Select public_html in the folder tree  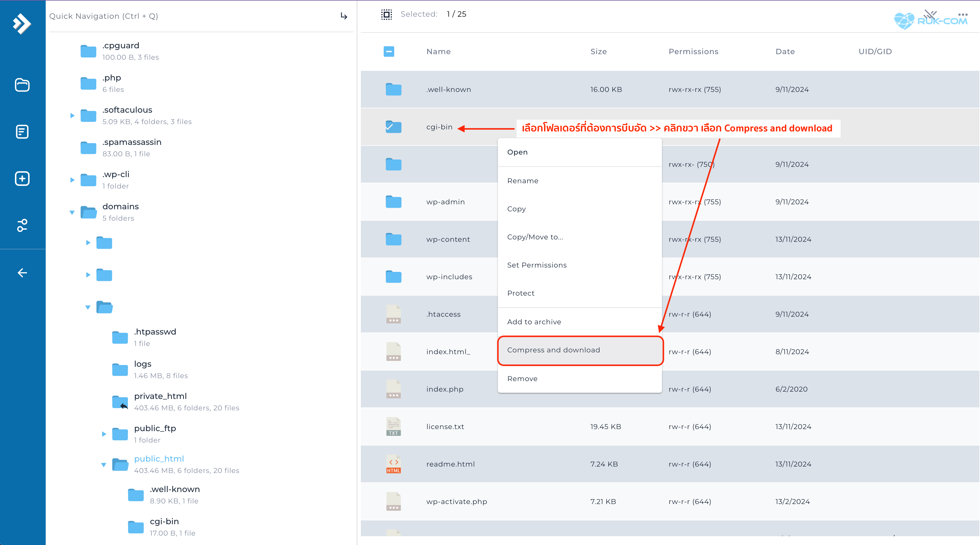pyautogui.click(x=159, y=459)
